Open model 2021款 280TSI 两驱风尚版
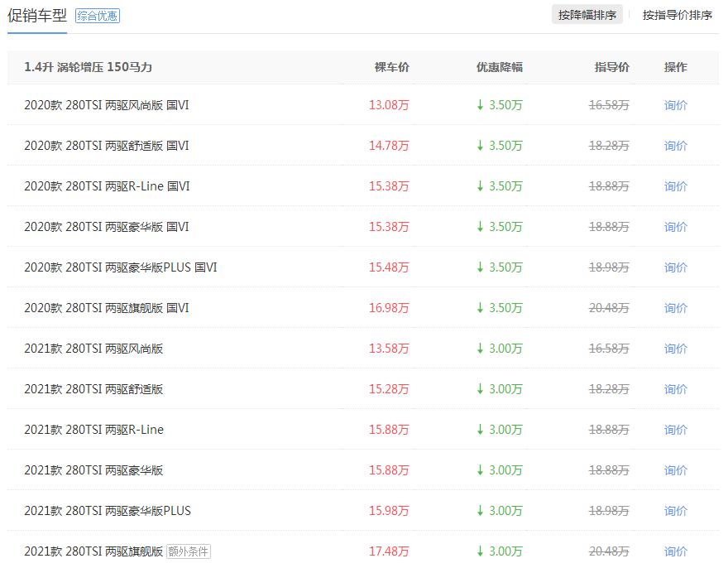 (x=93, y=349)
